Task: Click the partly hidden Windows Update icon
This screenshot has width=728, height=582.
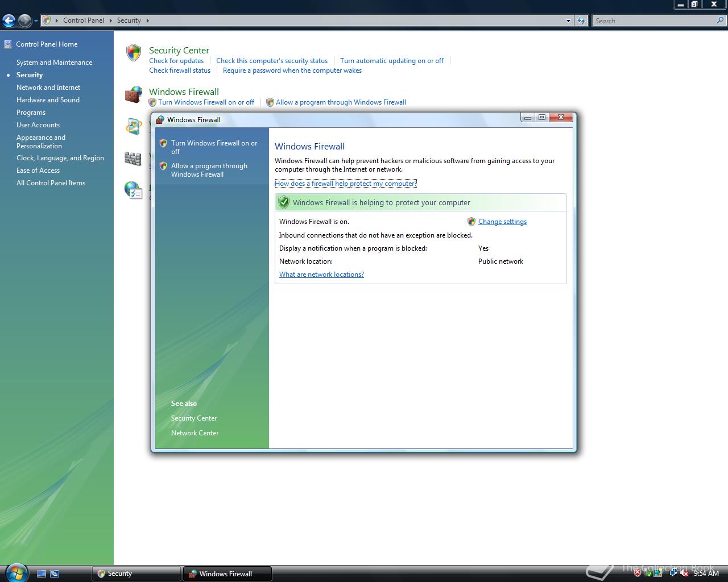Action: coord(134,126)
